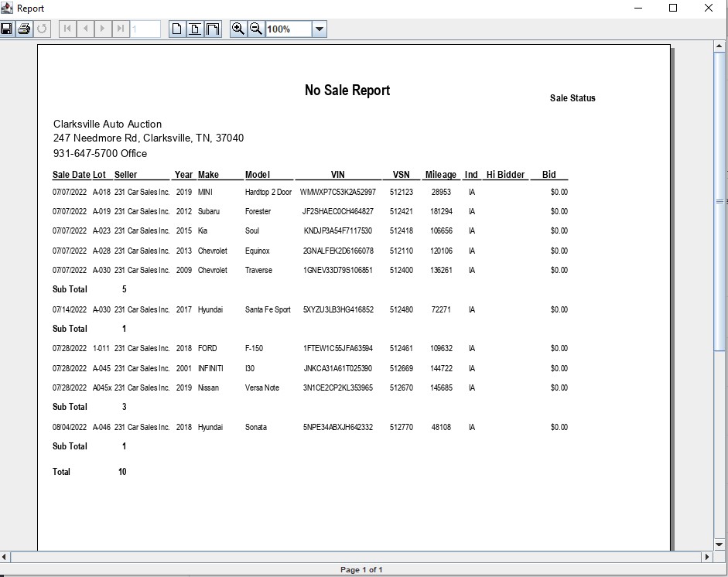
Task: Toggle the Fit Width view button
Action: [213, 29]
